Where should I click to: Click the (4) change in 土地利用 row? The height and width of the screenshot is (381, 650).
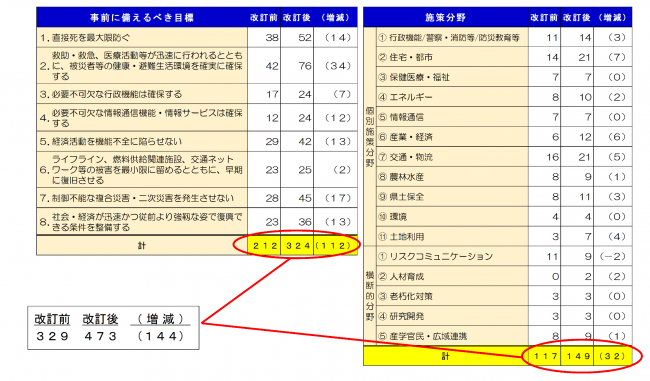pyautogui.click(x=616, y=236)
